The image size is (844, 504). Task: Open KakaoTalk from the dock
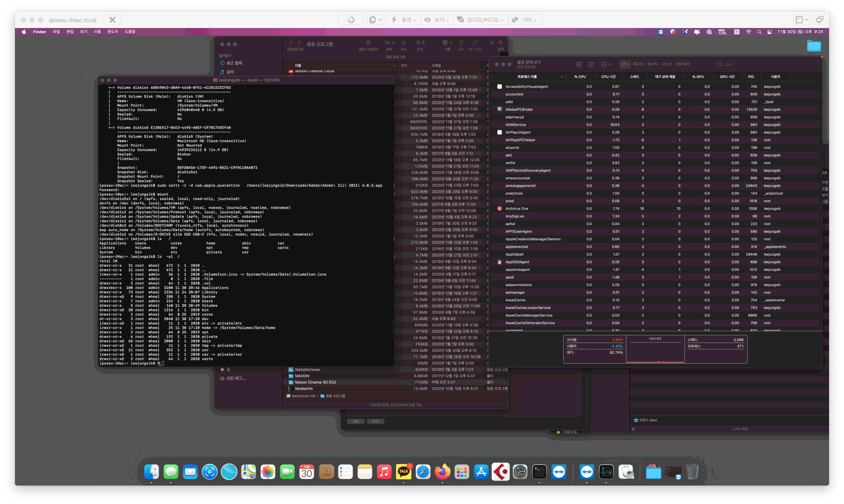click(x=404, y=472)
